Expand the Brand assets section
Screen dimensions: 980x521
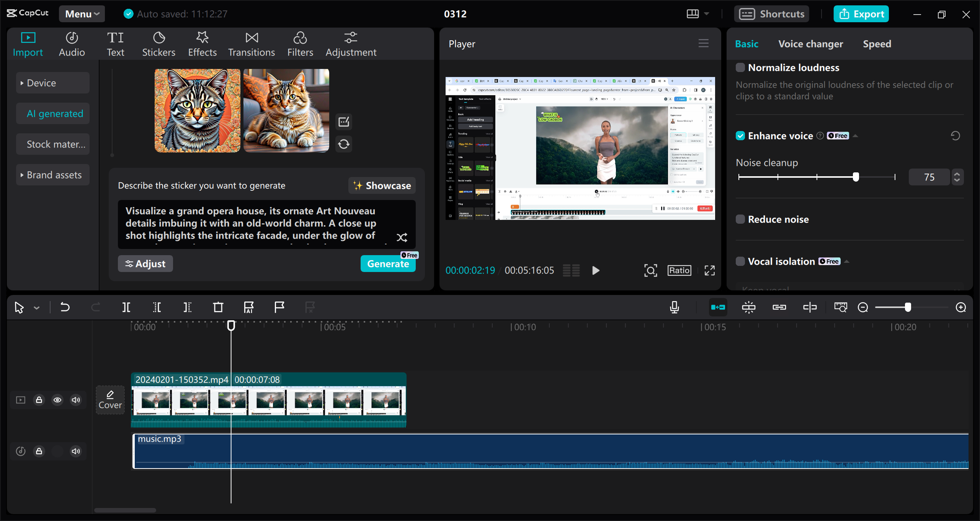tap(52, 175)
